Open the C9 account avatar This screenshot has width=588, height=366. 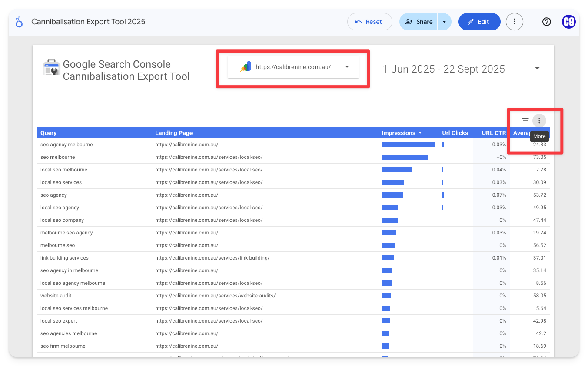pyautogui.click(x=568, y=22)
